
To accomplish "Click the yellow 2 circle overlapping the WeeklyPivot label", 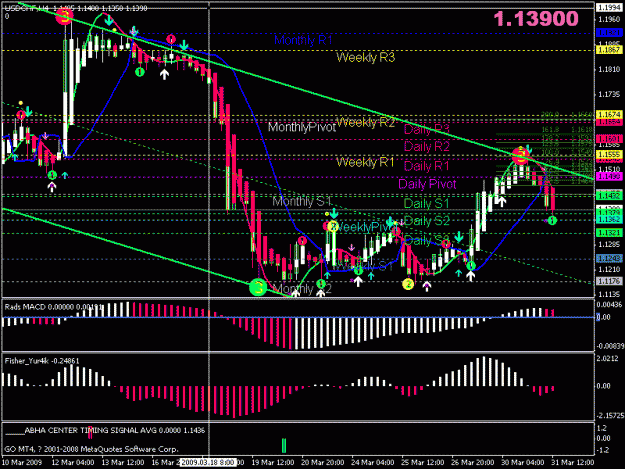I will click(x=333, y=227).
